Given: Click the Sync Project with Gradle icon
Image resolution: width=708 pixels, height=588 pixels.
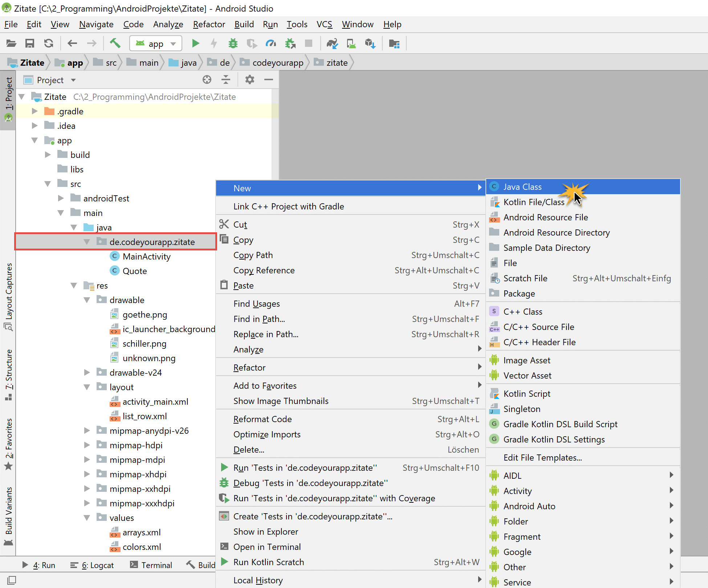Looking at the screenshot, I should 332,44.
